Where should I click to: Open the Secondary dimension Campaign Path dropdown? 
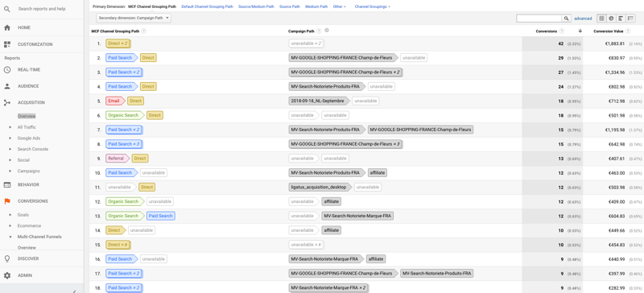[x=134, y=18]
